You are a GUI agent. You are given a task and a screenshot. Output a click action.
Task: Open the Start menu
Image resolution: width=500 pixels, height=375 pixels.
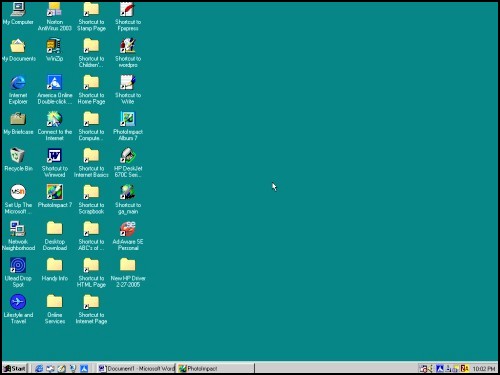tap(15, 368)
